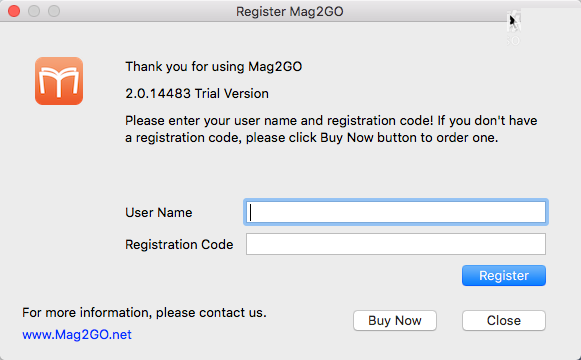Click the Registration Code label
Screen dimensions: 581x360
click(179, 245)
